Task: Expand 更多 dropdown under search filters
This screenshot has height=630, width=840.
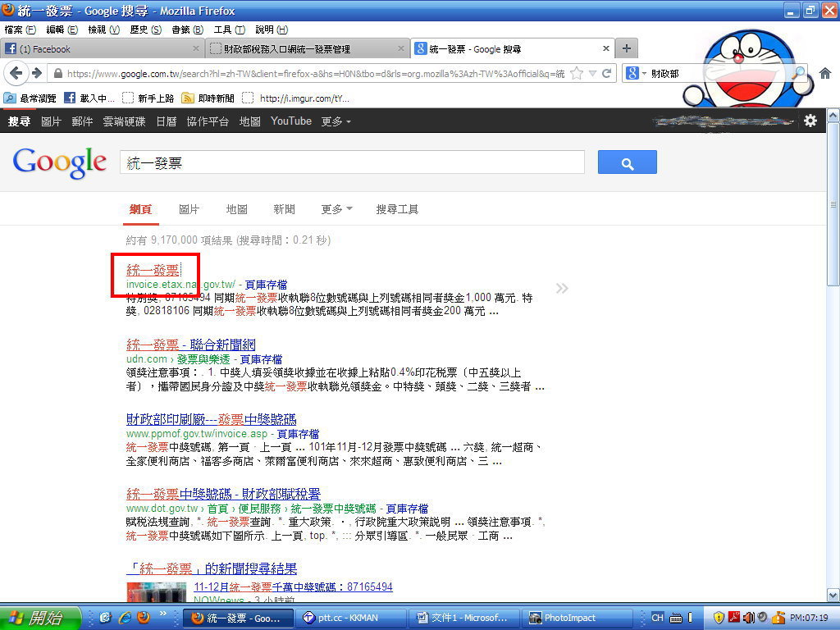Action: [x=336, y=209]
